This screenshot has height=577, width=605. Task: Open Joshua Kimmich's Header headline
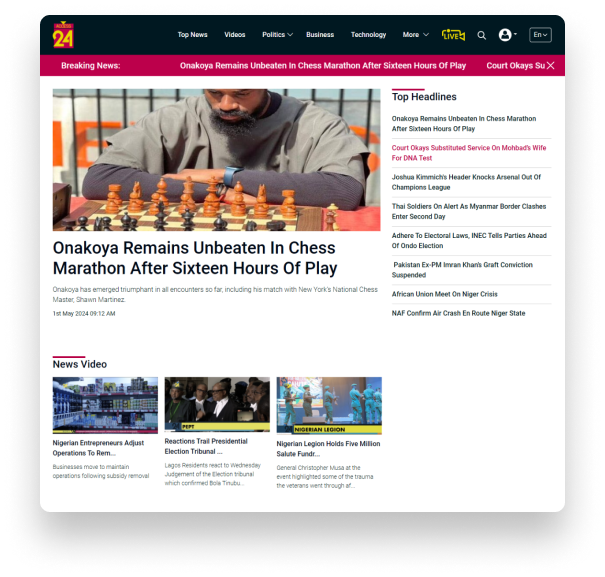pyautogui.click(x=466, y=182)
